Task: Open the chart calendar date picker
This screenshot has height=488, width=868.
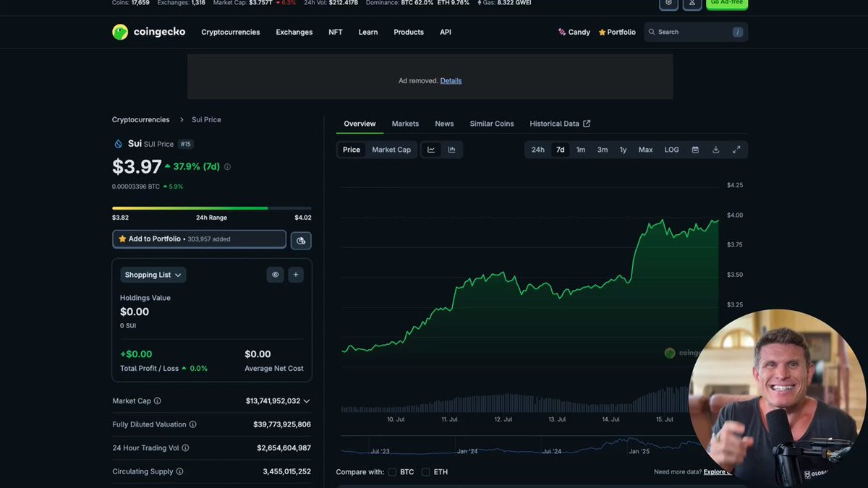Action: click(695, 150)
